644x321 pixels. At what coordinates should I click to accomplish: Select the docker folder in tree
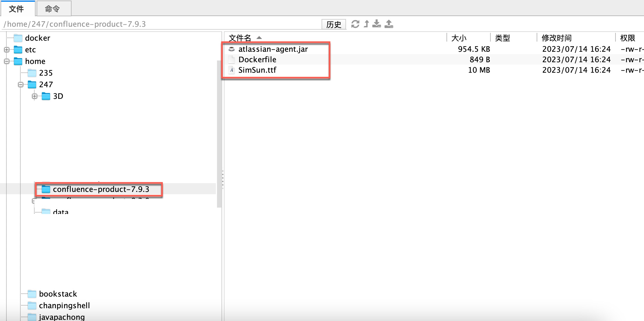[x=38, y=38]
